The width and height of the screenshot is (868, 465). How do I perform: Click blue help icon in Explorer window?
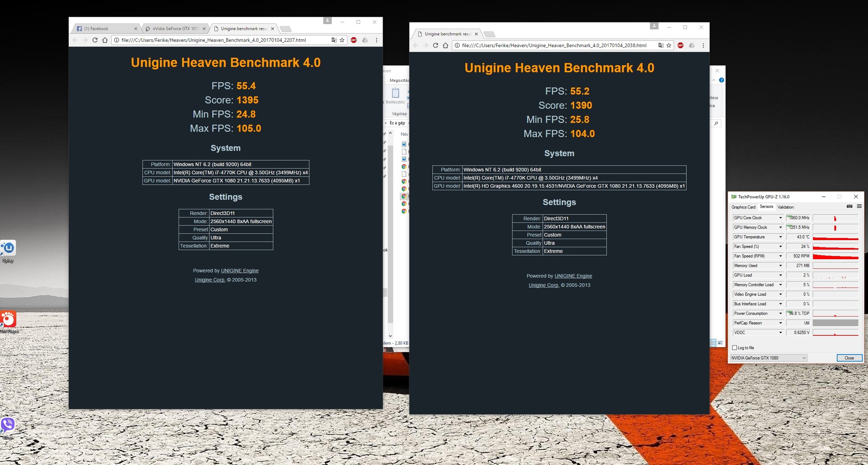(x=721, y=80)
